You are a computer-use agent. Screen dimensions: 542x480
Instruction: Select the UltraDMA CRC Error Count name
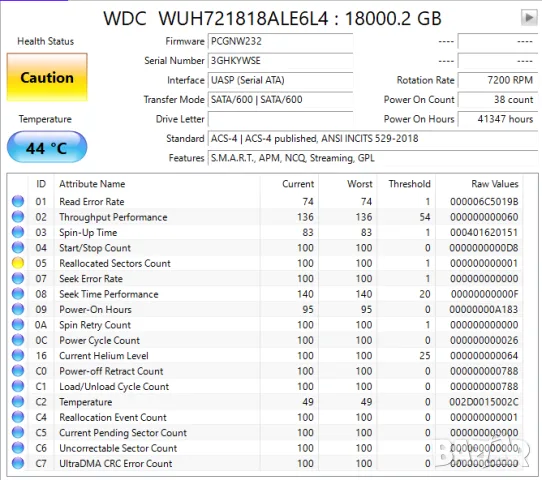[x=116, y=463]
